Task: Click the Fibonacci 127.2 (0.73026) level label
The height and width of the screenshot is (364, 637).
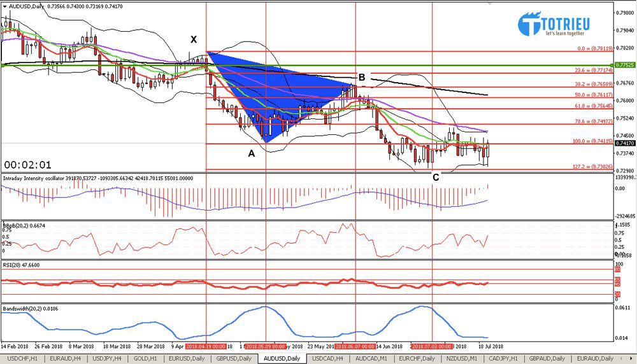Action: pyautogui.click(x=592, y=166)
